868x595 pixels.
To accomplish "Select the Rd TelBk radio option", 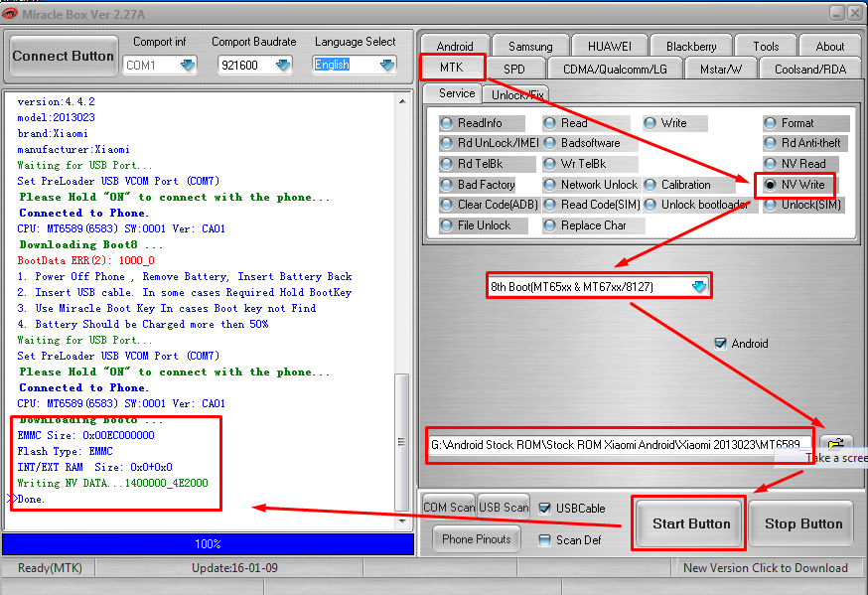I will tap(446, 164).
